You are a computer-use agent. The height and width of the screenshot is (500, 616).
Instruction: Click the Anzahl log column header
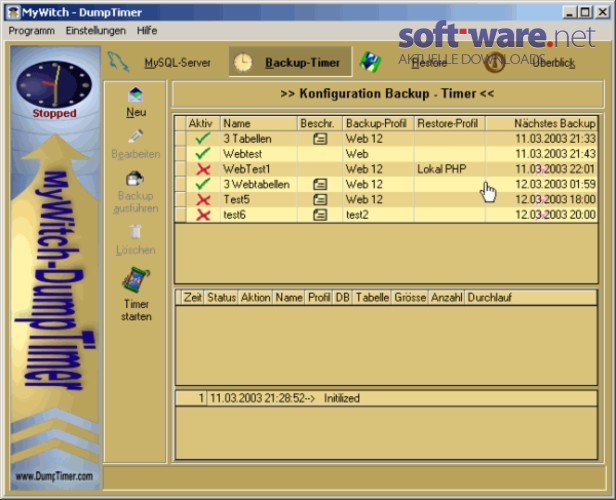tap(447, 297)
